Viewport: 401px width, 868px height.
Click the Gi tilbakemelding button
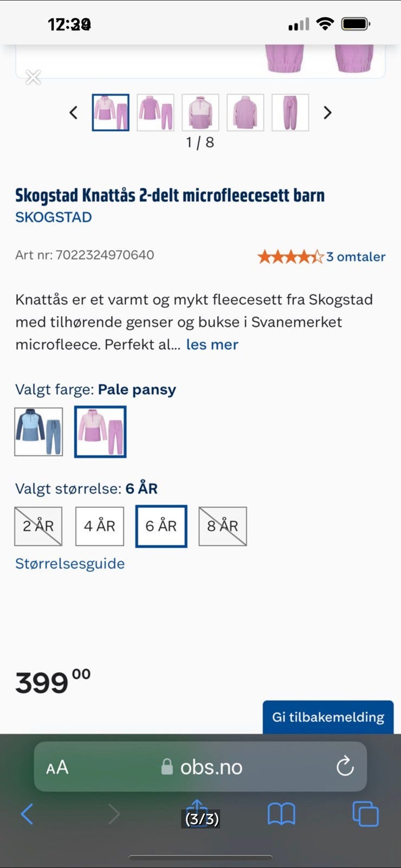328,717
